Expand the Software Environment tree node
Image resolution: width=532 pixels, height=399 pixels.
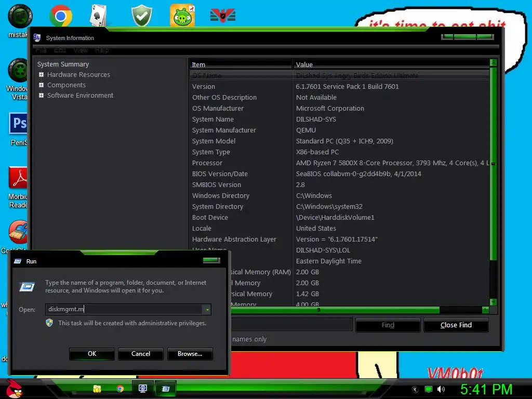coord(41,96)
